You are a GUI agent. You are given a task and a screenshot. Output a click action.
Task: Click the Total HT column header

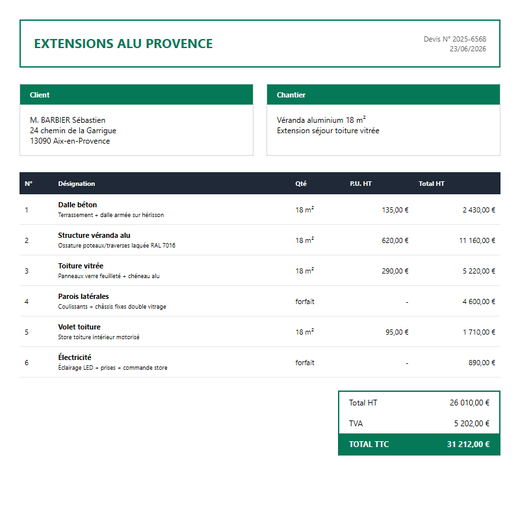tap(431, 184)
